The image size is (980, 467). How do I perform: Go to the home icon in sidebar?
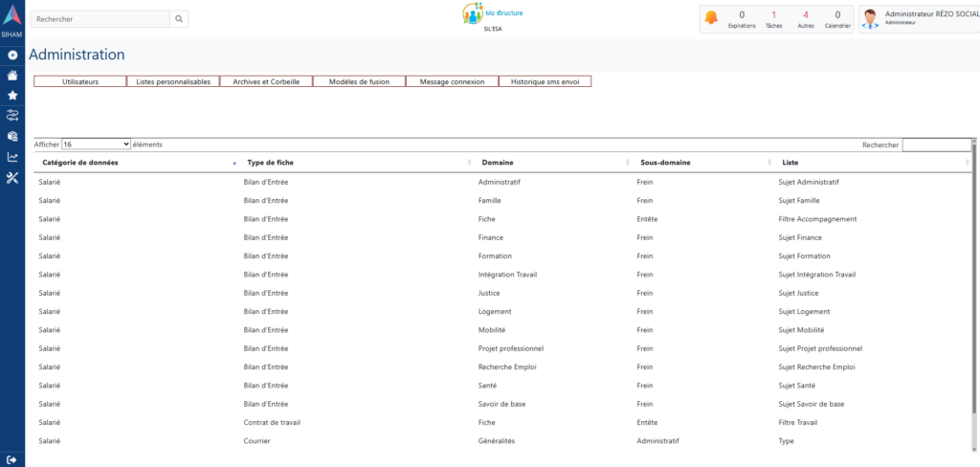click(12, 76)
